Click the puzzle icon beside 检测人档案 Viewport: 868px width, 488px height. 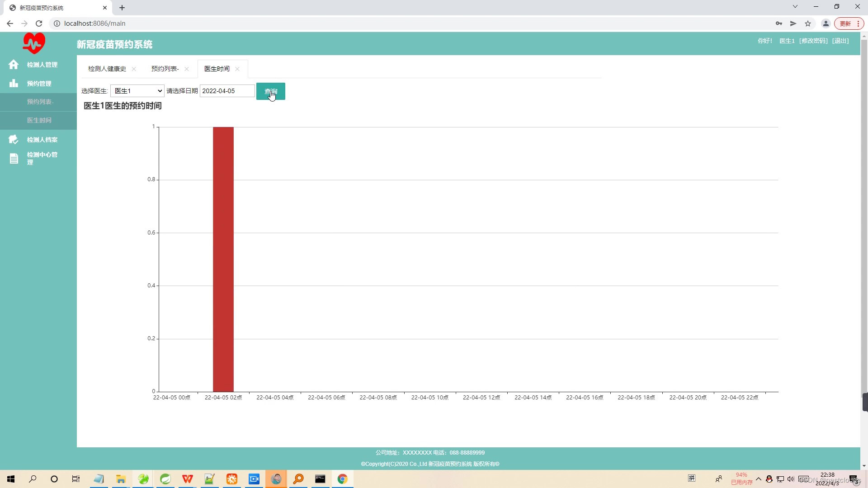tap(14, 139)
